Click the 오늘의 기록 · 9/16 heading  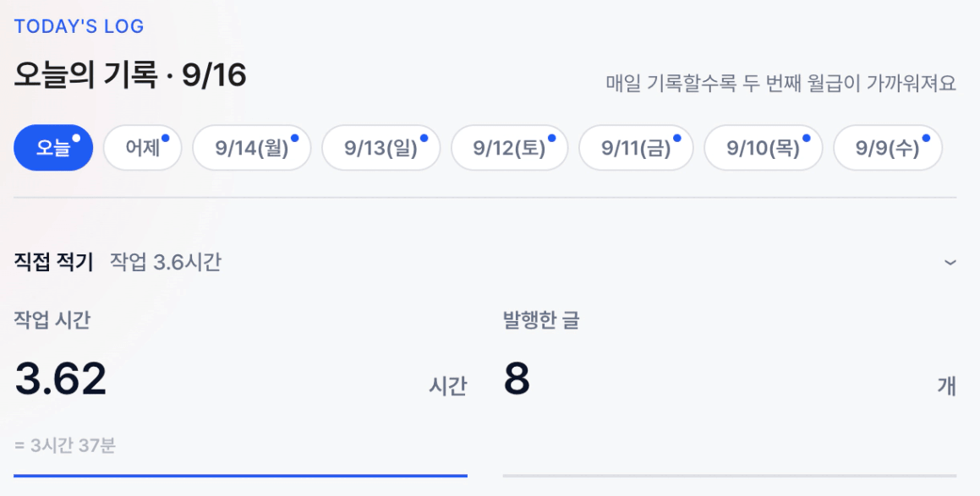point(130,75)
